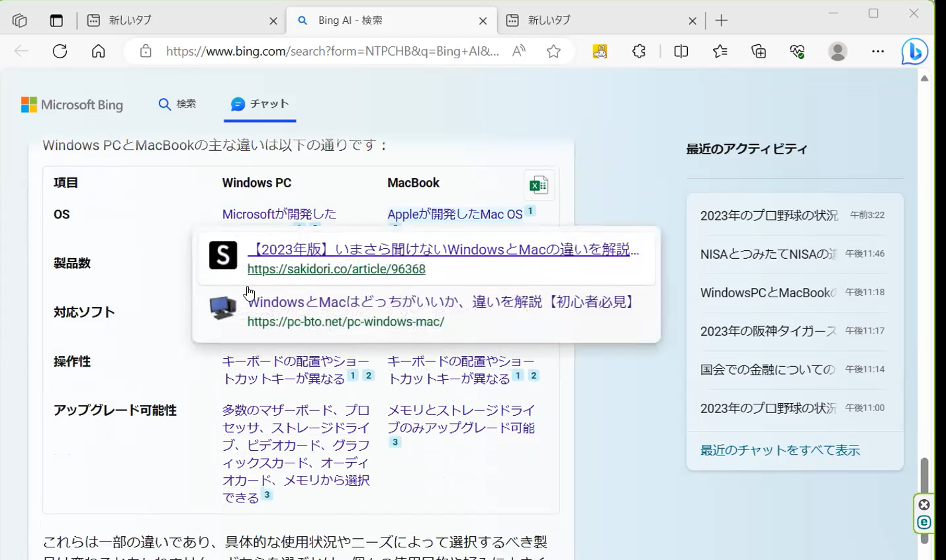
Task: Open the profile avatar icon
Action: click(838, 51)
